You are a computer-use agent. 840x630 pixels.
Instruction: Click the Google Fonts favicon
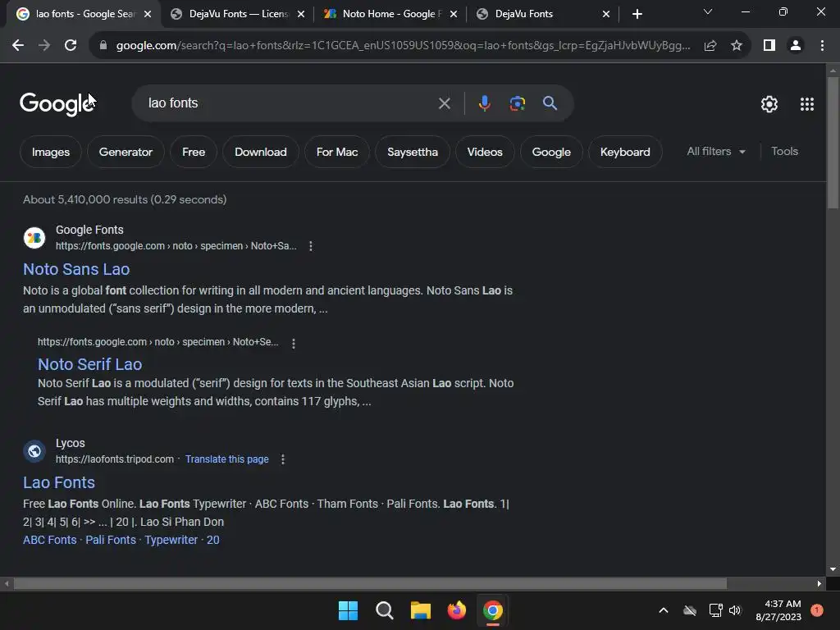click(34, 238)
